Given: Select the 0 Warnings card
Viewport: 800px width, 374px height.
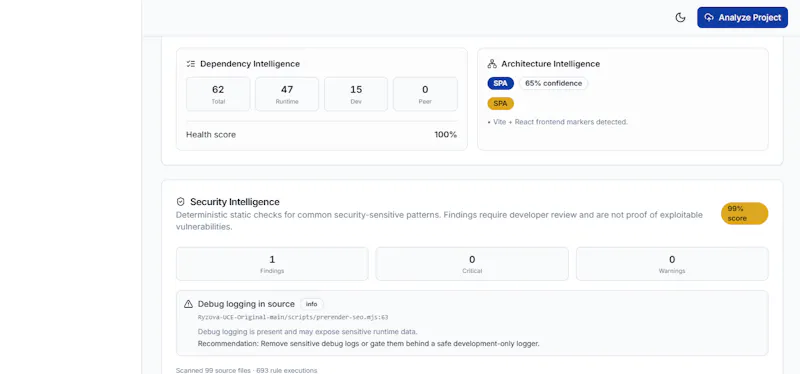Looking at the screenshot, I should pos(672,264).
